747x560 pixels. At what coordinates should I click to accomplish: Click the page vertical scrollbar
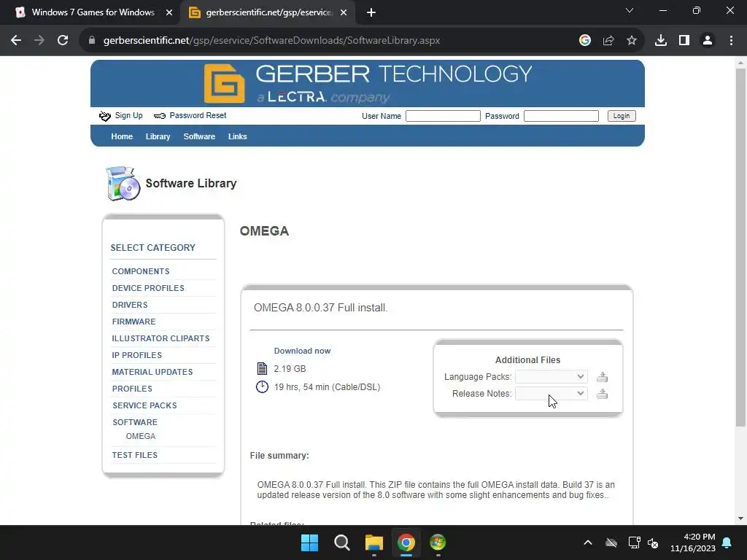pyautogui.click(x=740, y=248)
